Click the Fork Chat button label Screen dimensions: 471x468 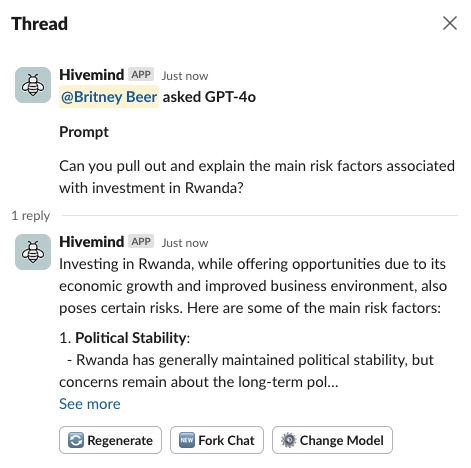pos(226,440)
